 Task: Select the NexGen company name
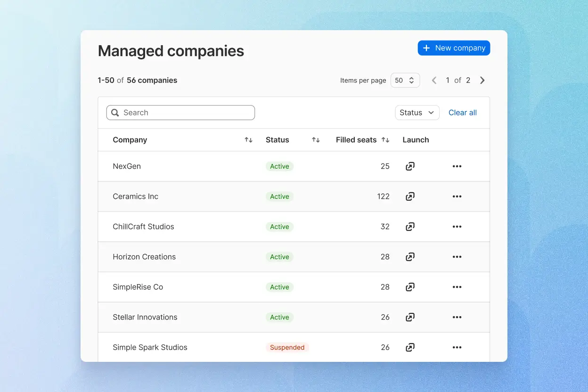[127, 166]
